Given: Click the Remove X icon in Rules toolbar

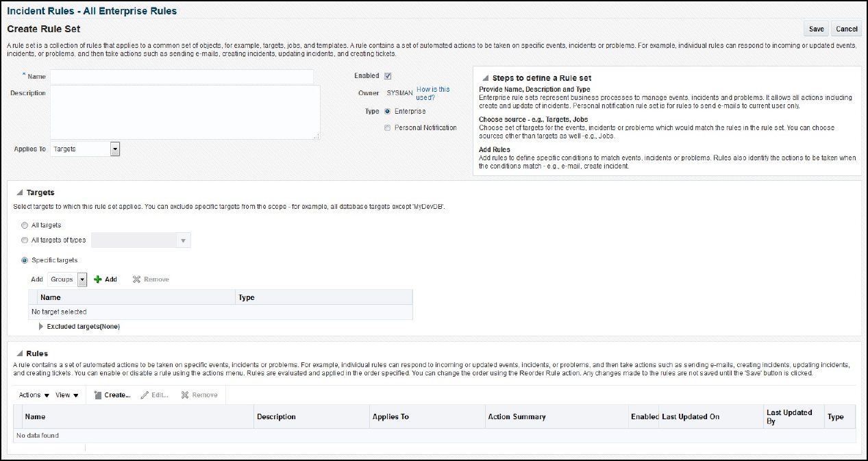Looking at the screenshot, I should click(185, 395).
